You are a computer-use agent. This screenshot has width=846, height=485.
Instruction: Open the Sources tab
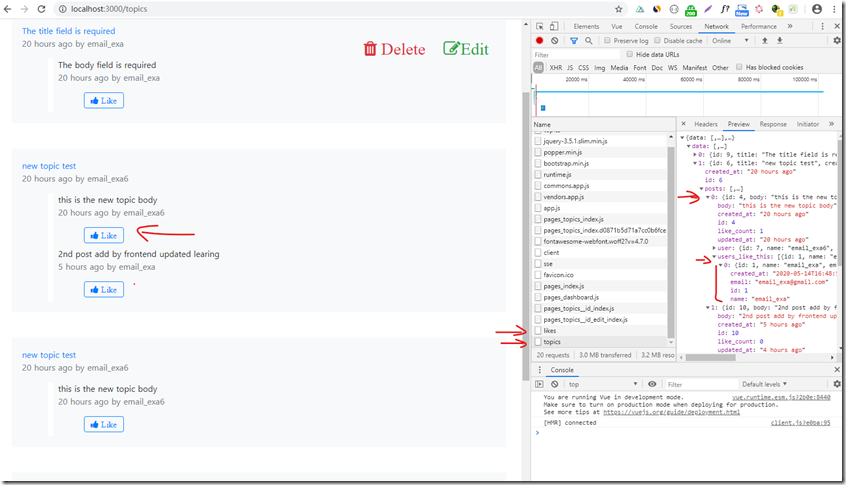click(680, 26)
